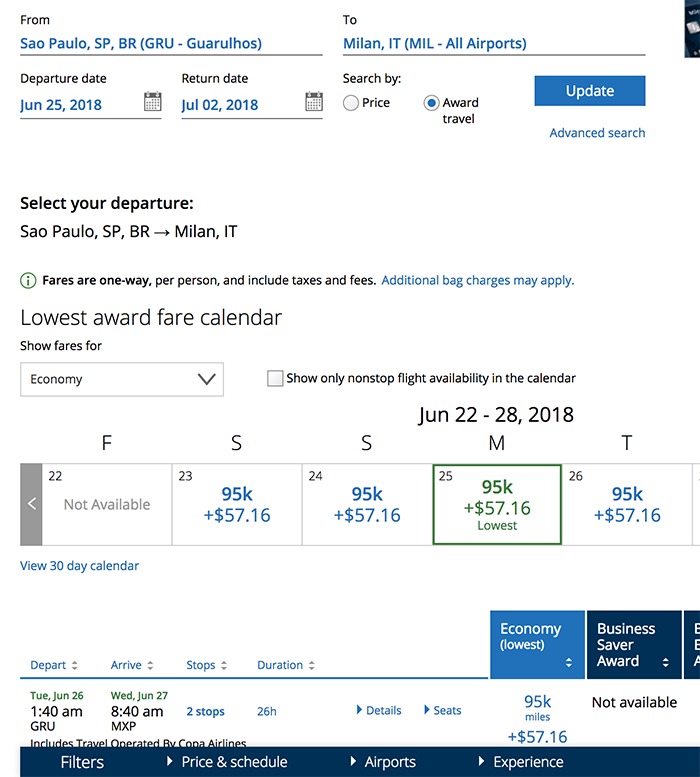Select the Award travel radio button
700x777 pixels.
tap(432, 103)
